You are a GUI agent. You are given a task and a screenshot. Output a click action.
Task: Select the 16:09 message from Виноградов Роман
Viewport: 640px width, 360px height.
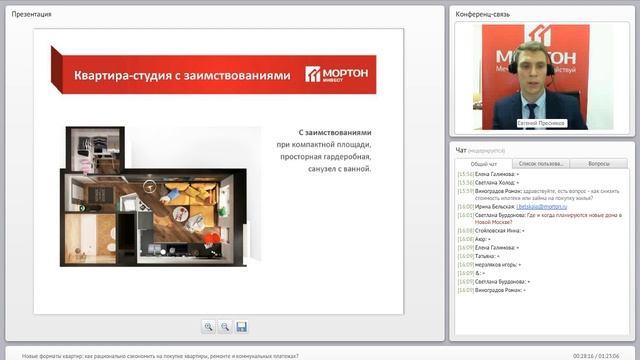pyautogui.click(x=492, y=291)
